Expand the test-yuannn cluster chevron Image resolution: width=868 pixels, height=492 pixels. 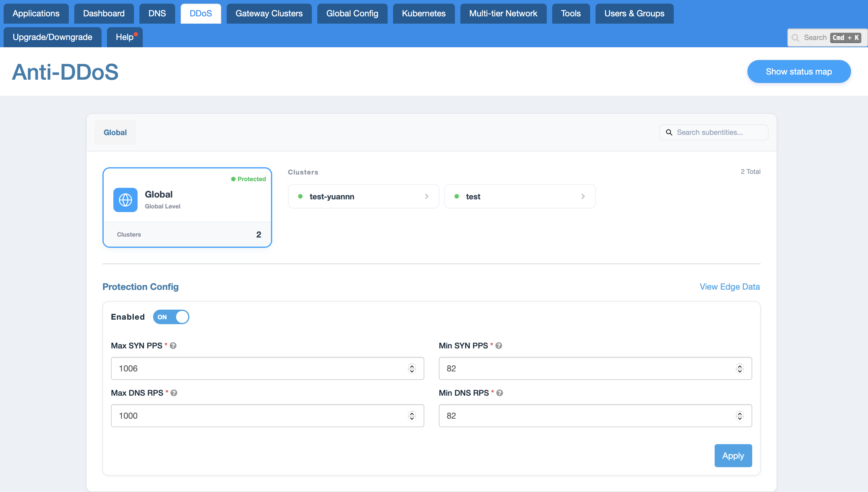coord(426,196)
